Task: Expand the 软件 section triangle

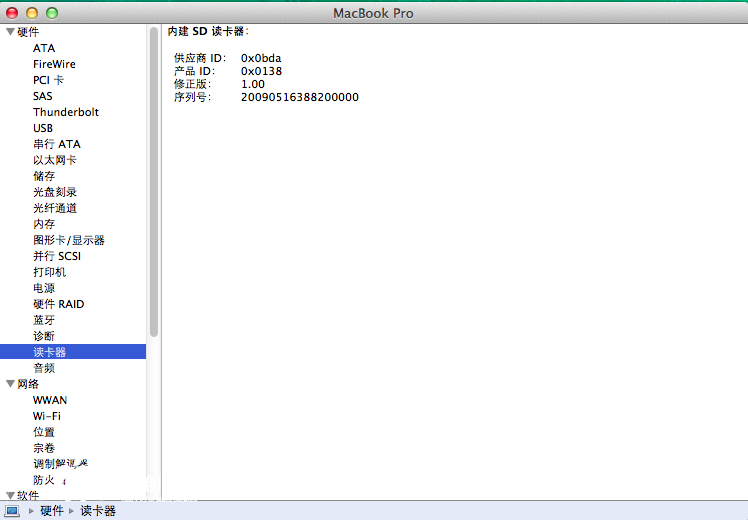Action: (x=10, y=496)
